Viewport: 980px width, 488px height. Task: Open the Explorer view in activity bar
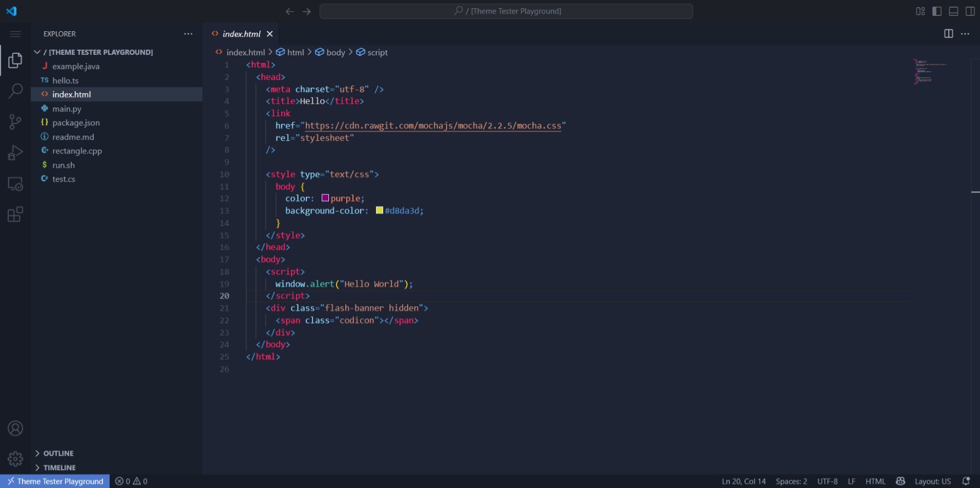15,60
